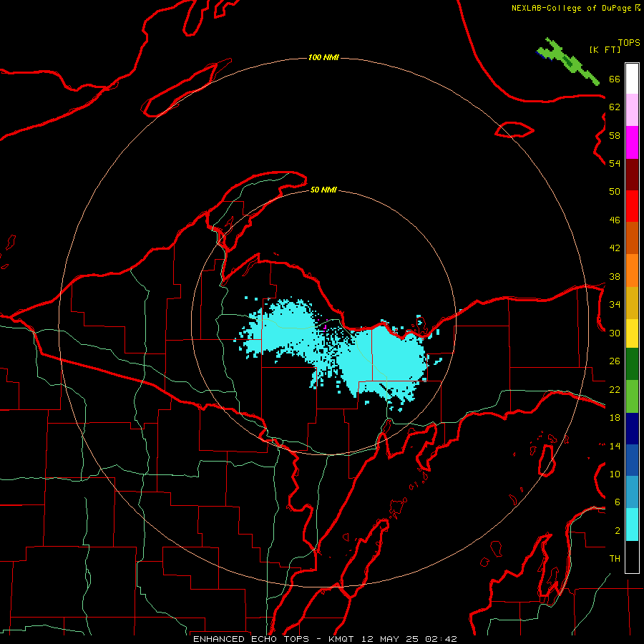
Task: Click the TH legend label
Action: pos(615,558)
